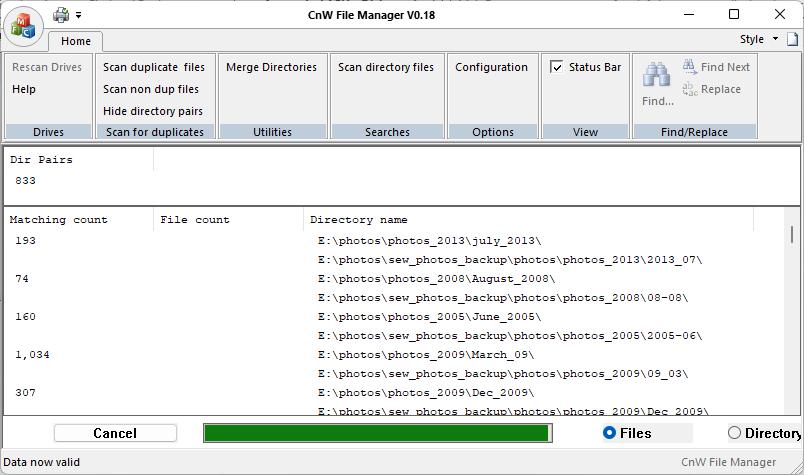The width and height of the screenshot is (804, 475).
Task: Select the Files radio button
Action: pos(609,433)
